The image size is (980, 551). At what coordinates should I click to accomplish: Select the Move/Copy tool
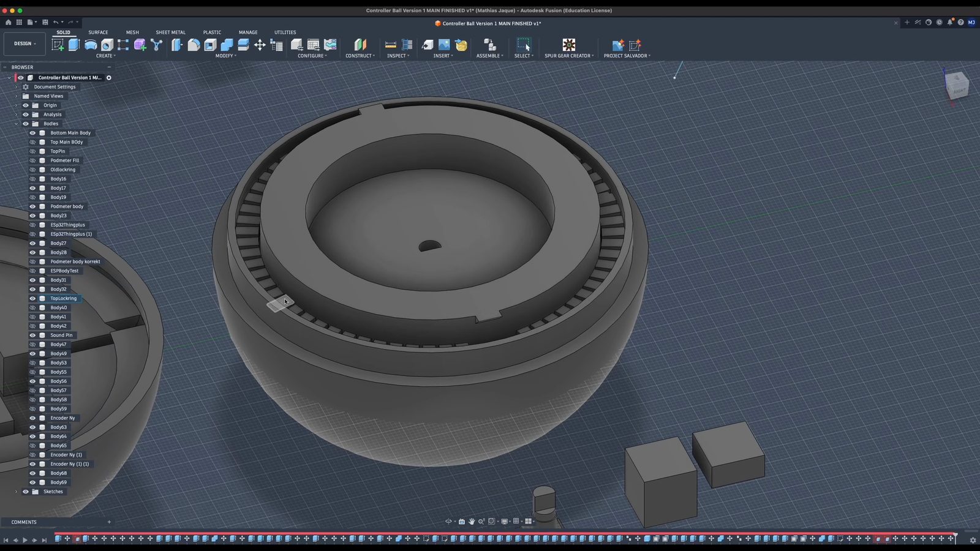tap(260, 45)
